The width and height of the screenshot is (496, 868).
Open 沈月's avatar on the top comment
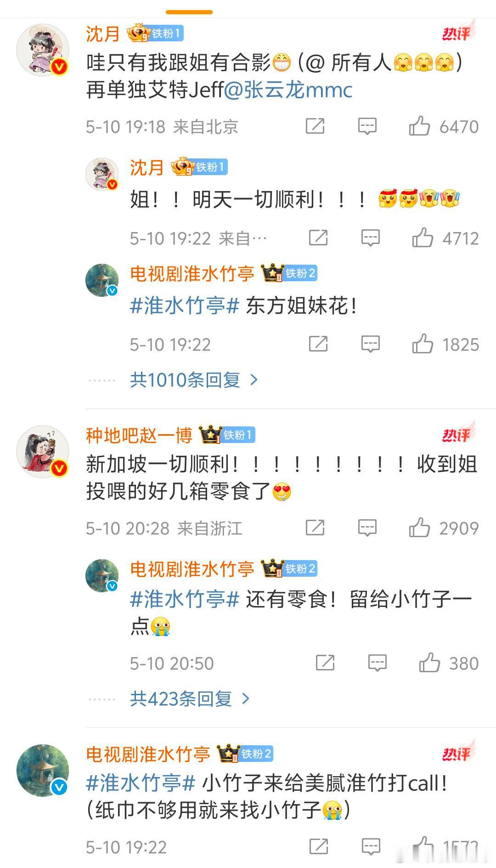point(43,50)
